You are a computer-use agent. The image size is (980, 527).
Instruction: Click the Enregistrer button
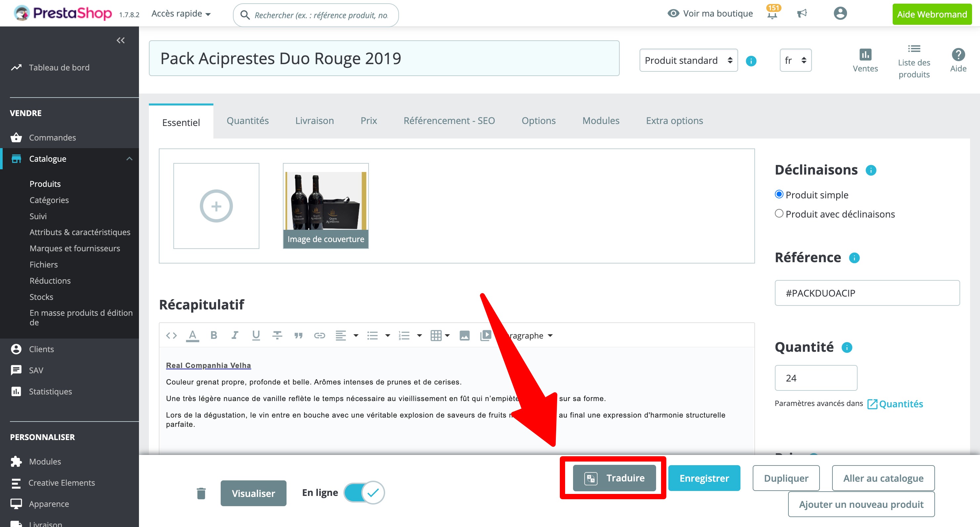pyautogui.click(x=704, y=478)
